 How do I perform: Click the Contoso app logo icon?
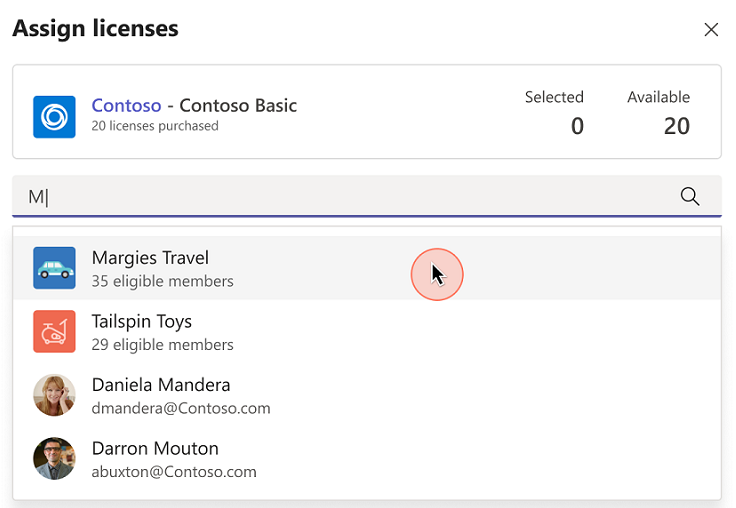tap(54, 117)
